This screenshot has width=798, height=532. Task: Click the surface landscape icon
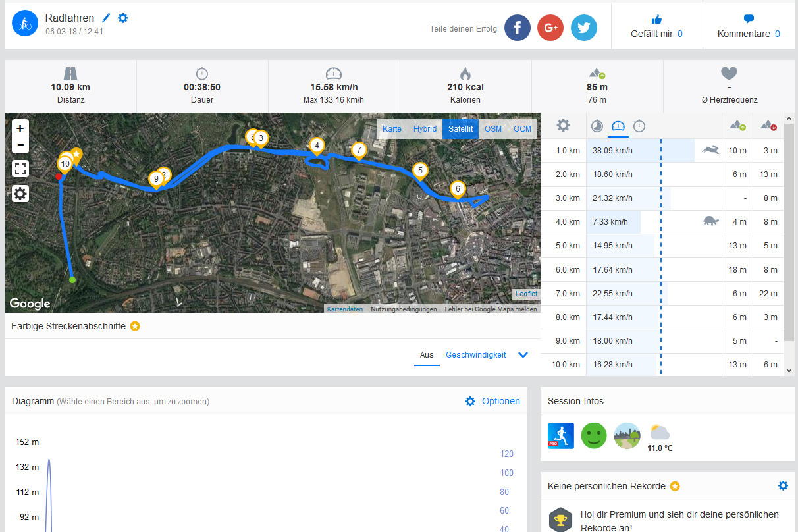(627, 436)
